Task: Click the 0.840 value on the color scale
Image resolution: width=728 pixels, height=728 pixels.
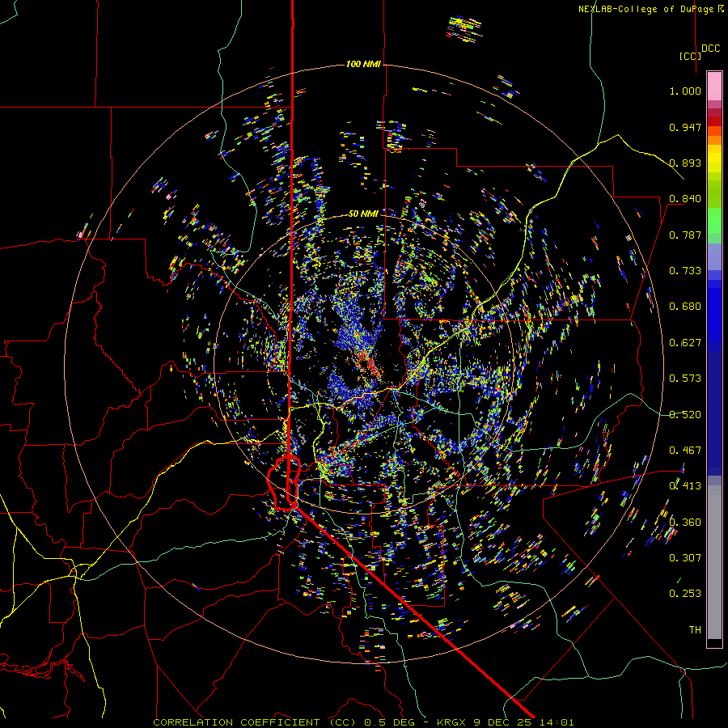Action: click(x=685, y=199)
